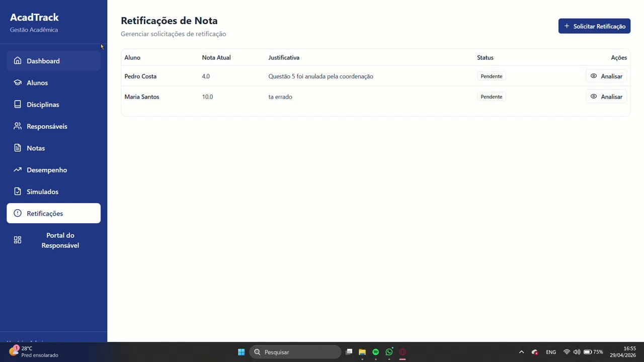644x362 pixels.
Task: Open the Retificações sidebar menu item
Action: [x=53, y=213]
